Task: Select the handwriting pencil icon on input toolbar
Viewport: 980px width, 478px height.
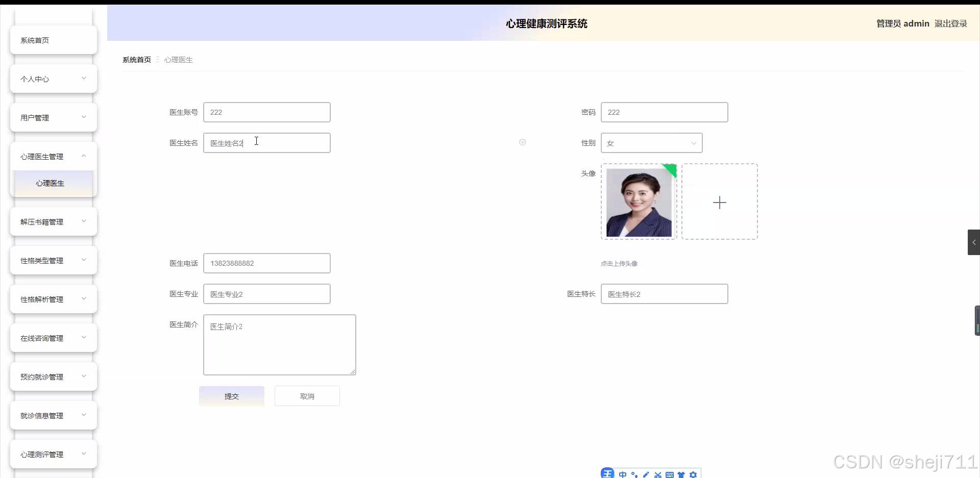Action: (646, 474)
